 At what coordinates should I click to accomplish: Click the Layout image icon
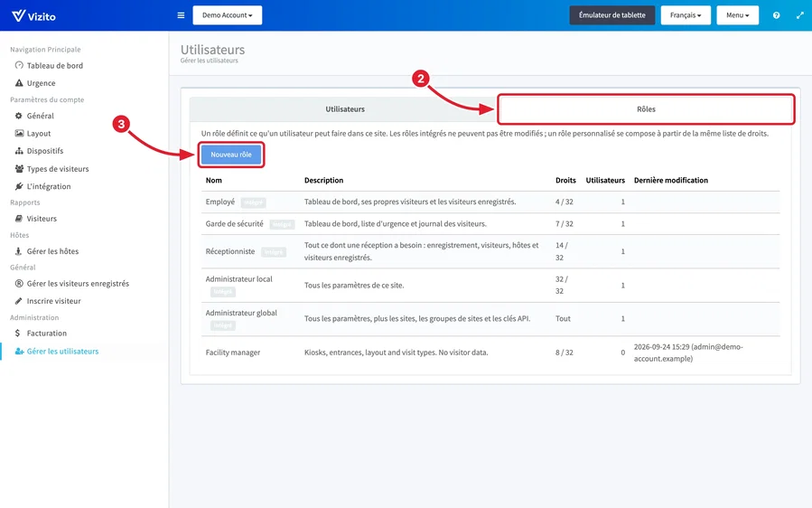pyautogui.click(x=19, y=133)
